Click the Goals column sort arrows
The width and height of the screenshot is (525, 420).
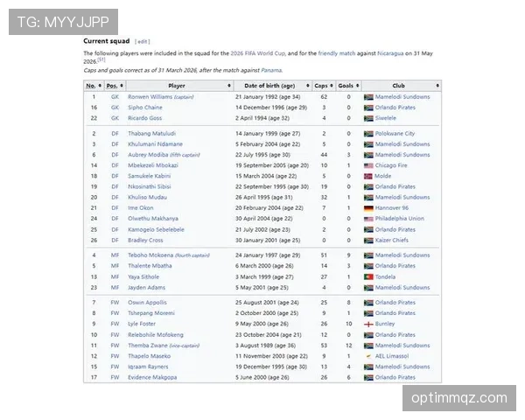coord(358,86)
